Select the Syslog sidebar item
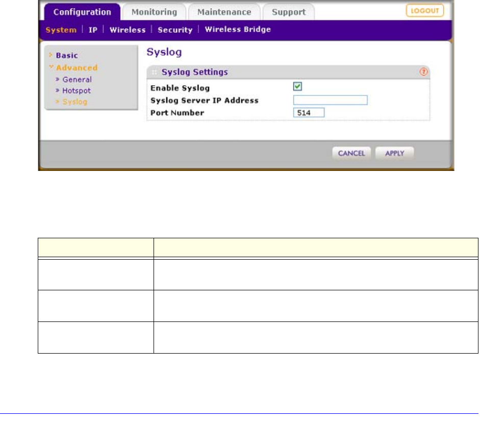The width and height of the screenshot is (480, 448). pos(74,102)
